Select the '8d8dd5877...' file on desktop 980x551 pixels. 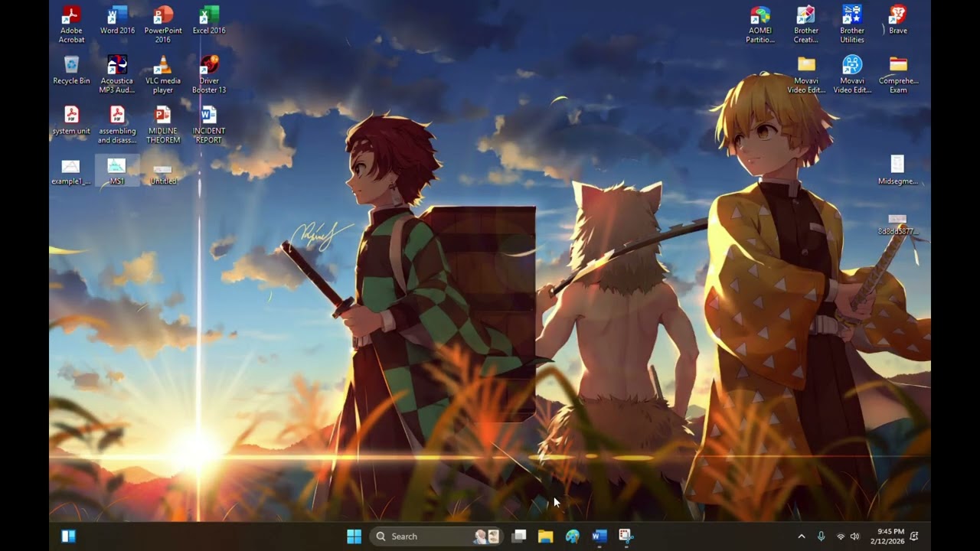click(898, 223)
